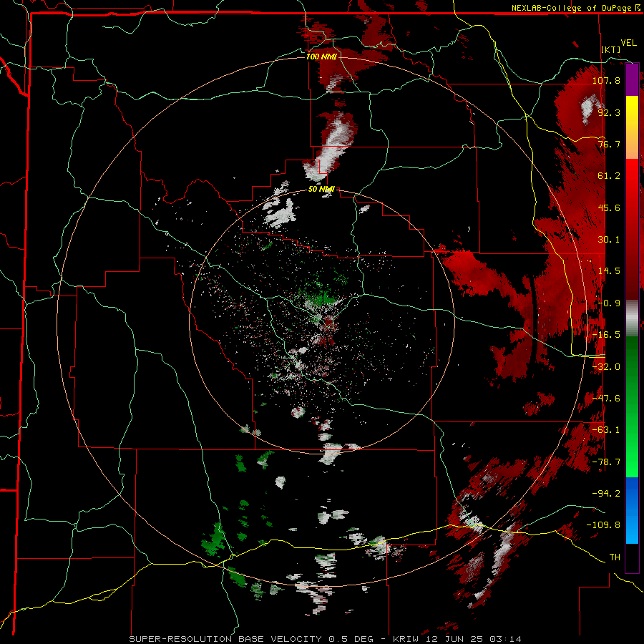644x644 pixels.
Task: Click the -94.2 velocity scale value
Action: tap(606, 494)
